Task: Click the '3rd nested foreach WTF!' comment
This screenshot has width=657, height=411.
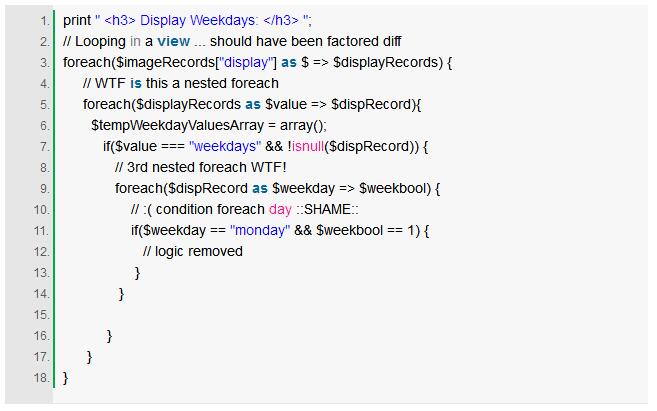Action: coord(200,167)
